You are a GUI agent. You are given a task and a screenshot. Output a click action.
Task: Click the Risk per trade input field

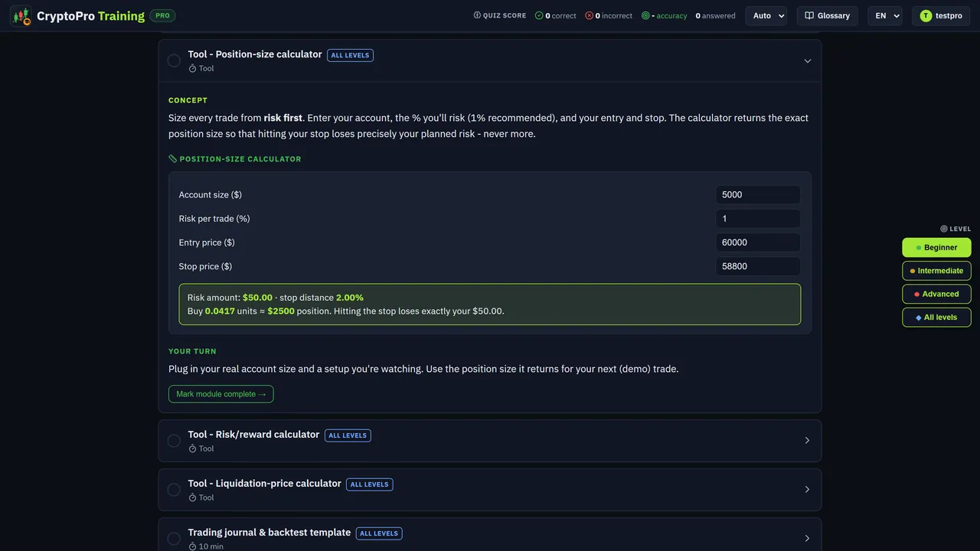758,219
